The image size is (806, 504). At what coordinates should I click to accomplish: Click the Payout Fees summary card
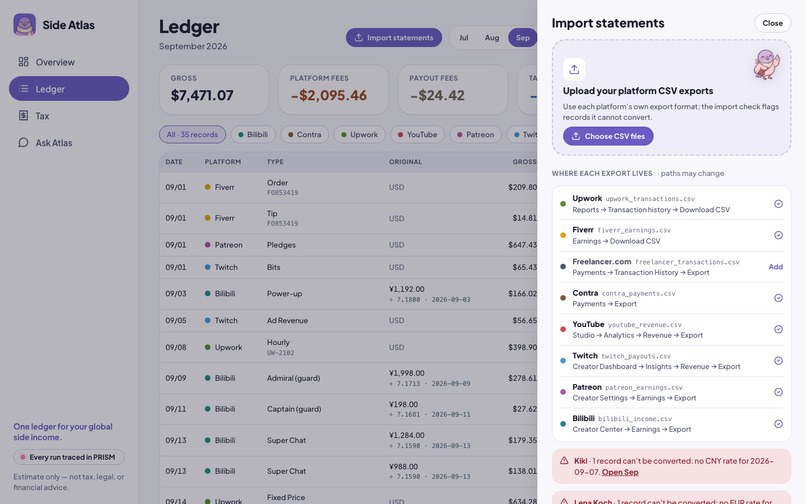(x=452, y=89)
